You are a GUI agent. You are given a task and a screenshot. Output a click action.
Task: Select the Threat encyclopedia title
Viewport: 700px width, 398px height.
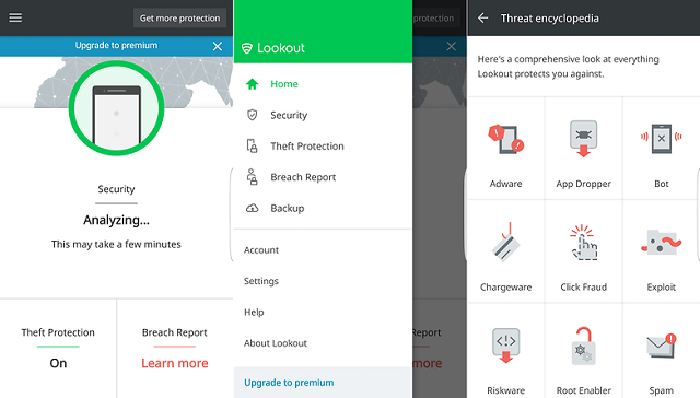(550, 18)
